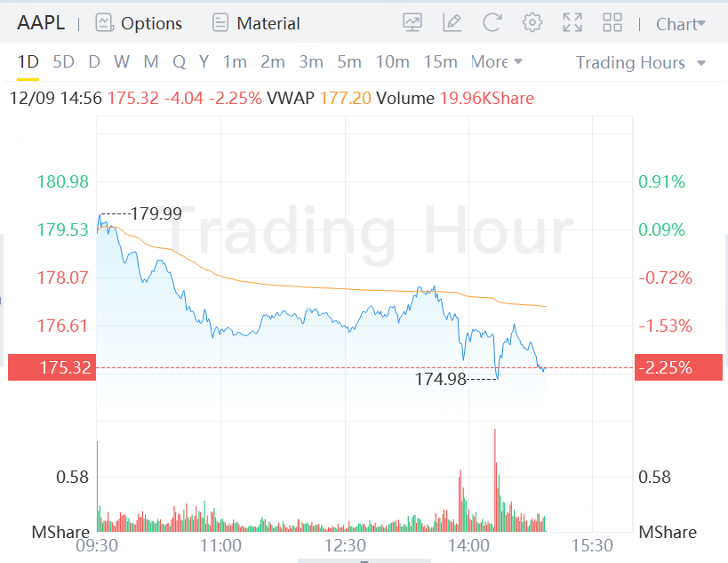This screenshot has width=728, height=563.
Task: Open the multi-chart grid layout
Action: (612, 23)
